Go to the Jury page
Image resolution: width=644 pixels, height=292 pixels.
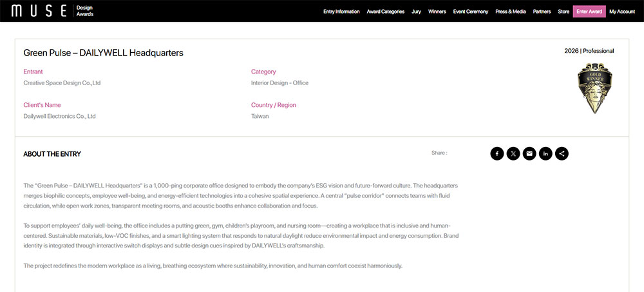[416, 12]
